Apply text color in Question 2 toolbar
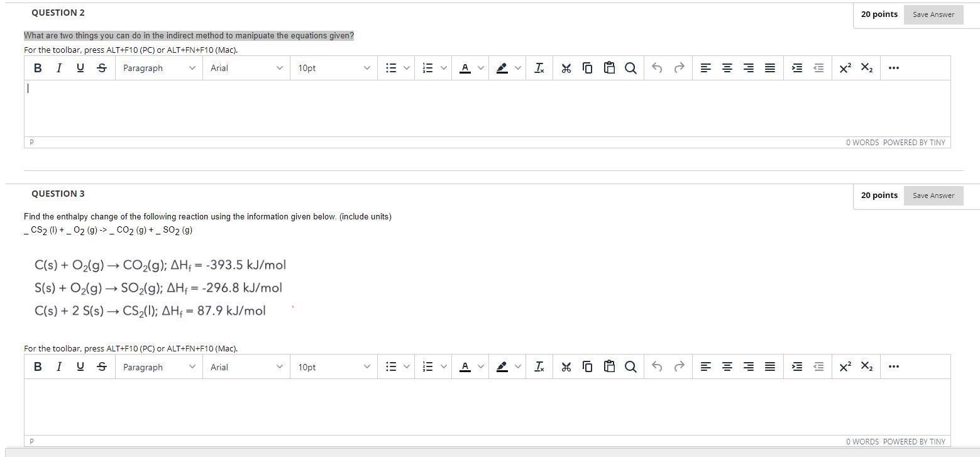The image size is (980, 457). [465, 68]
